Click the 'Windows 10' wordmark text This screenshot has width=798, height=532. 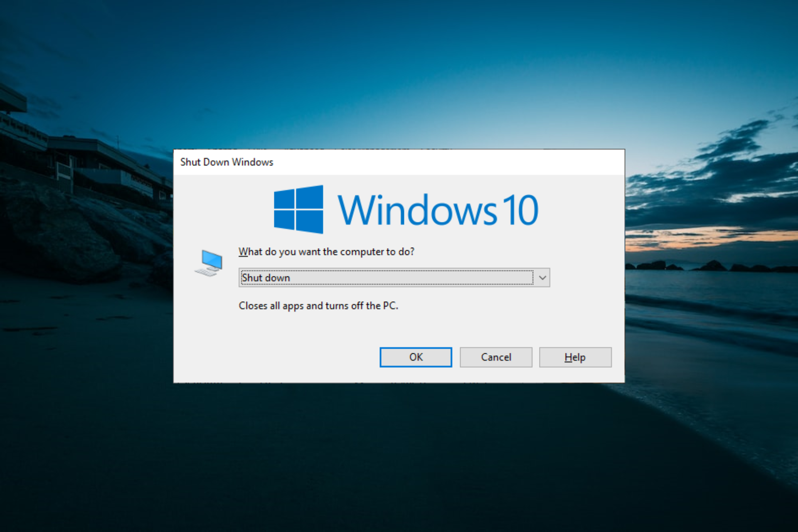coord(438,210)
